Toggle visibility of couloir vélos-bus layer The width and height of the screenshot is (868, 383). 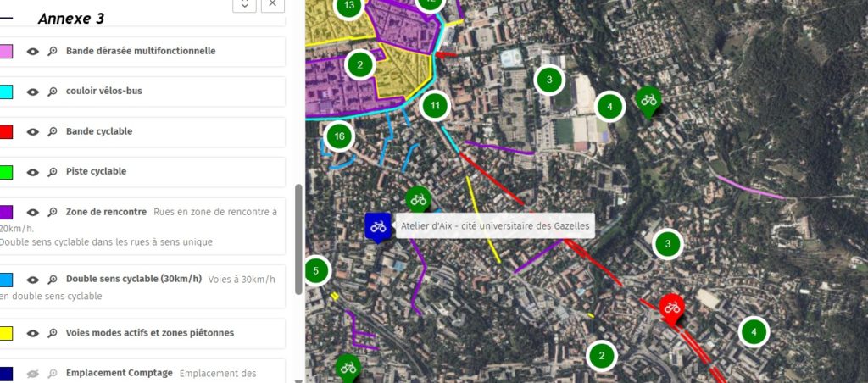coord(33,92)
